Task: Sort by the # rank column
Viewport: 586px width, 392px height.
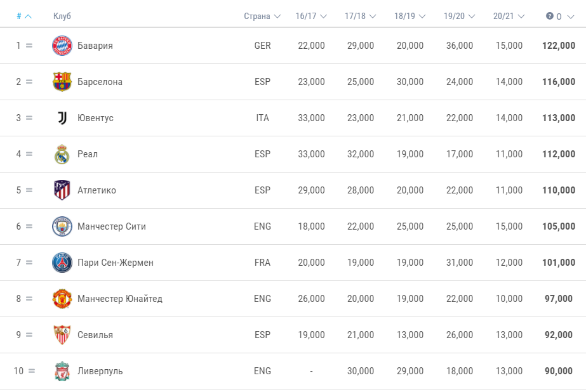Action: coord(24,16)
